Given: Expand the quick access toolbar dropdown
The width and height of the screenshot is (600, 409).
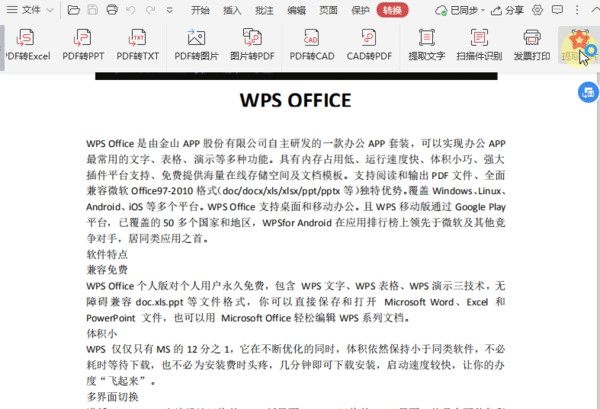Looking at the screenshot, I should pos(170,10).
